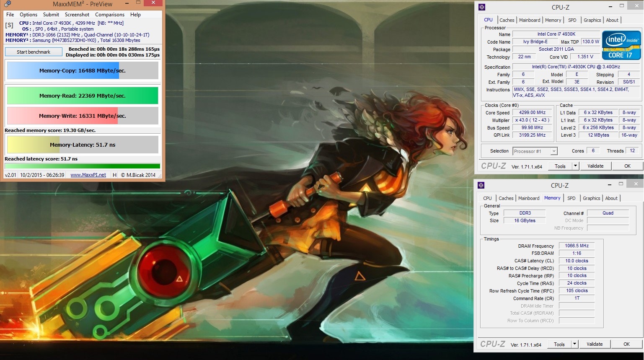Switch to Graphics tab in the CPU-tab CPU-Z window
Viewport: 644px width, 360px height.
tap(592, 20)
